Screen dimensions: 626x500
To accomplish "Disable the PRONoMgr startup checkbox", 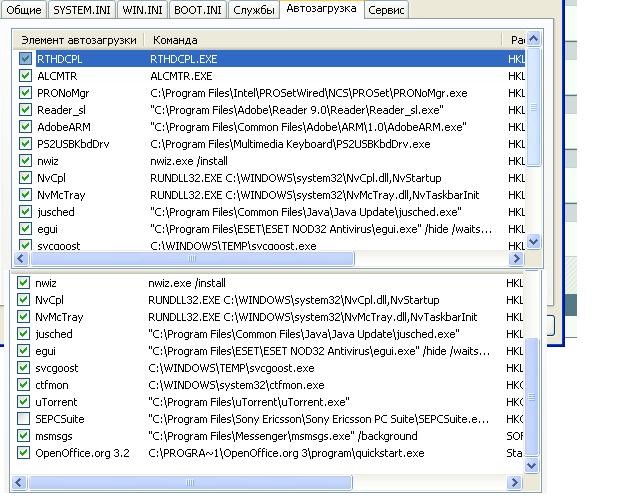I will [x=26, y=93].
